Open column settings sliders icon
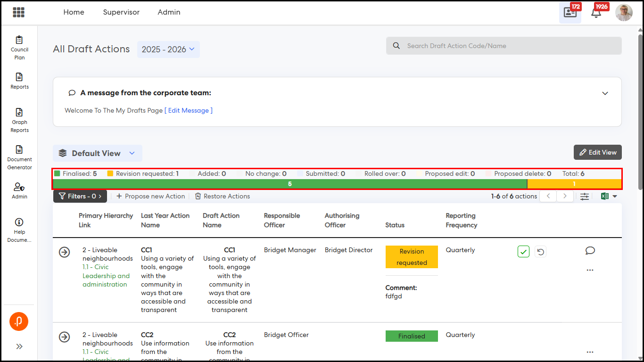Image resolution: width=644 pixels, height=362 pixels. click(585, 197)
